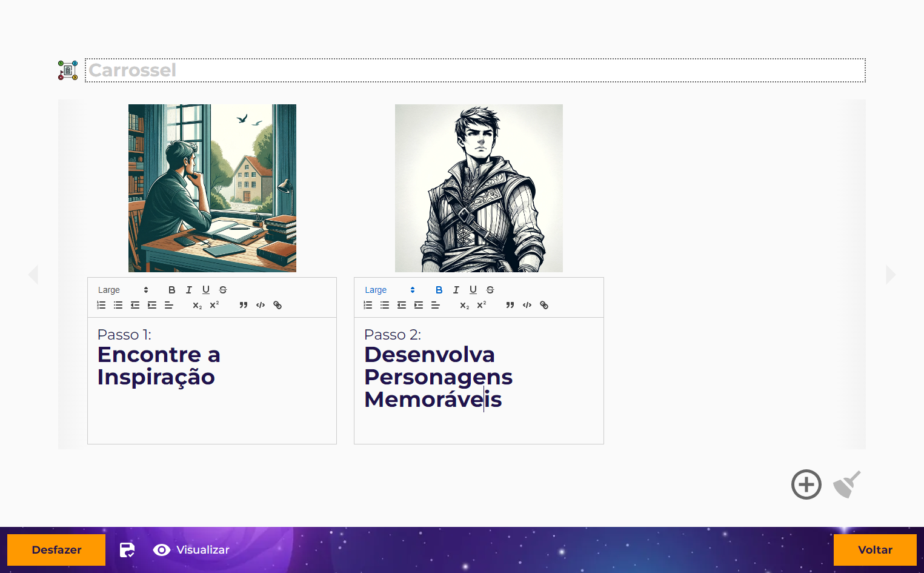Open text alignment in Passo 1 editor
924x573 pixels.
[x=169, y=305]
